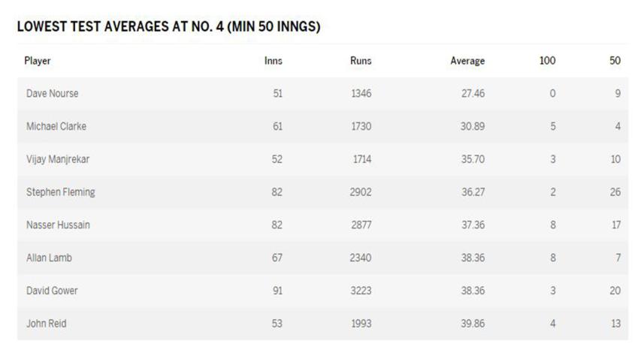This screenshot has width=644, height=362.
Task: Click John Reid's name
Action: (47, 324)
